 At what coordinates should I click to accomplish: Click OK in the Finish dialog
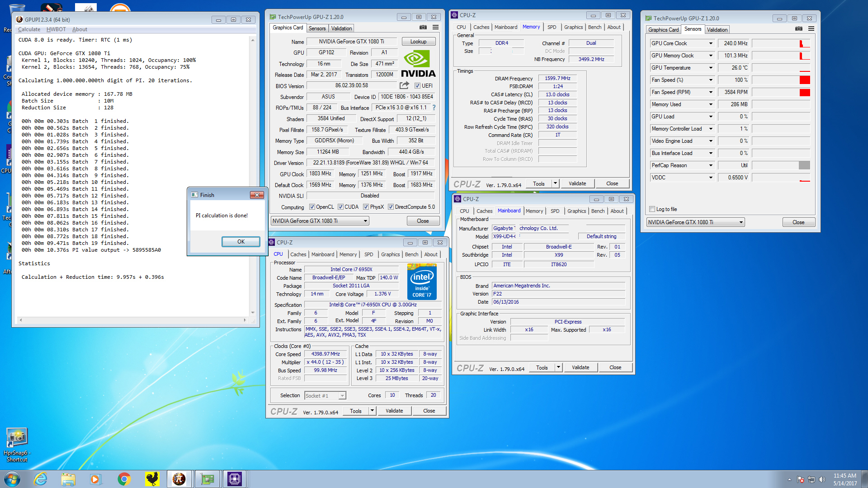[241, 242]
